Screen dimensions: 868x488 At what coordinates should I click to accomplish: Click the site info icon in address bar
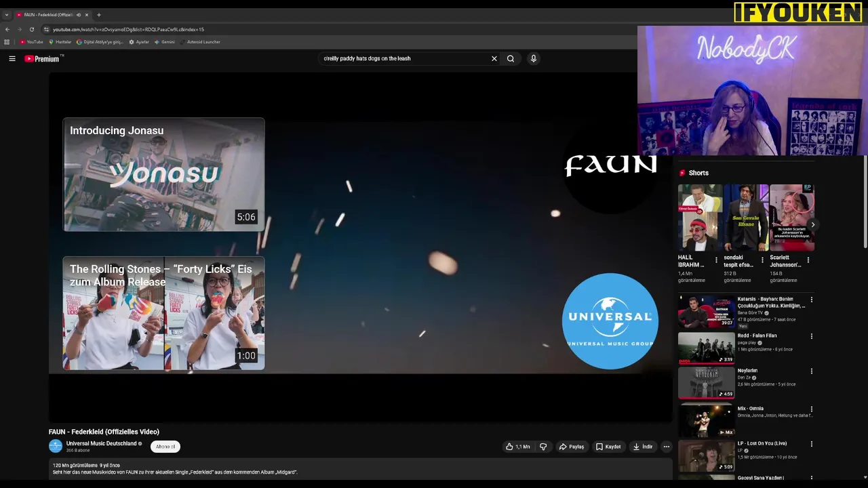coord(46,30)
